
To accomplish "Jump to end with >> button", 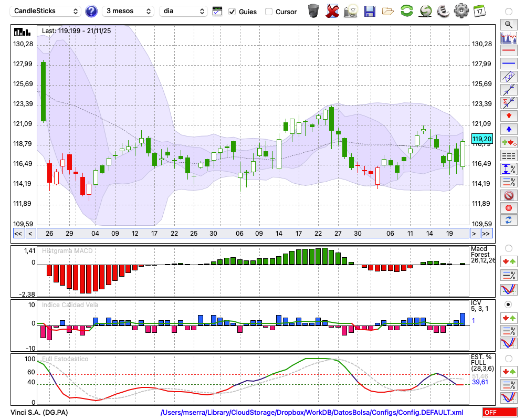I will click(487, 234).
